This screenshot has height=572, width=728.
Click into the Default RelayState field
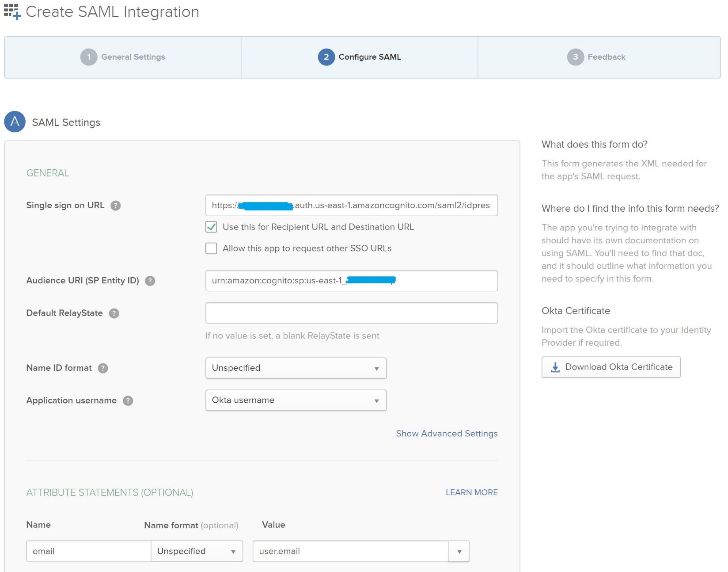pyautogui.click(x=351, y=313)
